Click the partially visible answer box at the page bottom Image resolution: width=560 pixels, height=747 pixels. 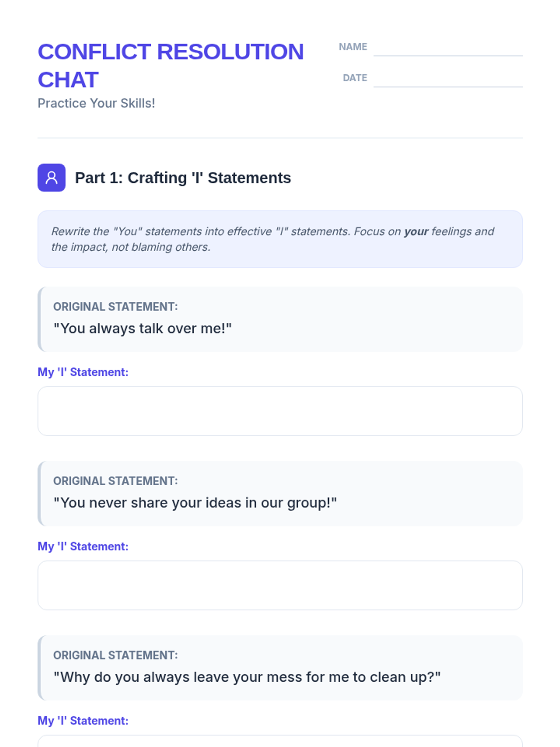tap(280, 741)
